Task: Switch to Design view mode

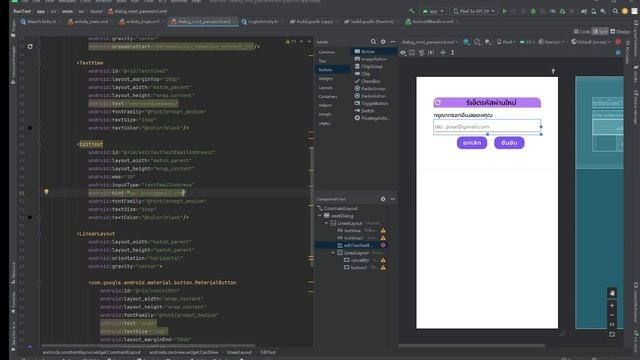Action: pyautogui.click(x=620, y=31)
